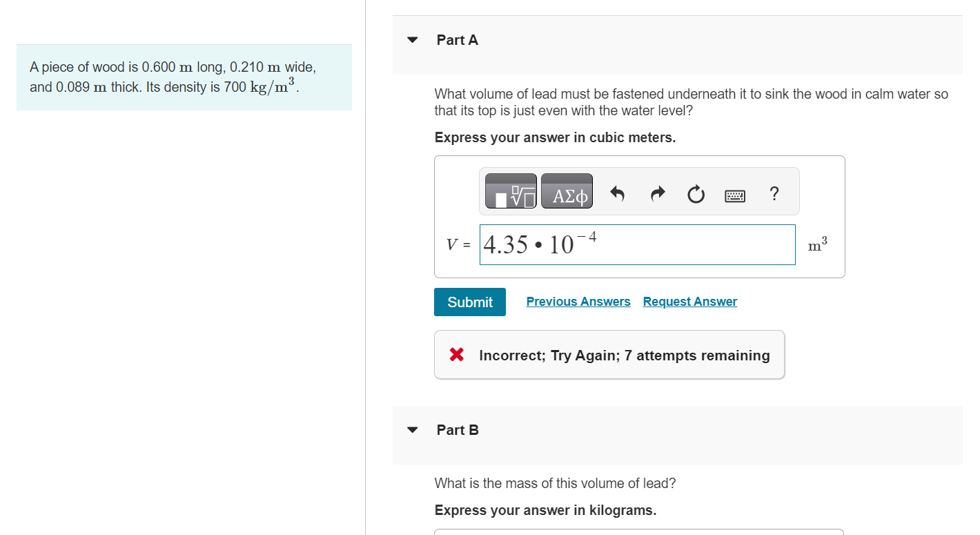This screenshot has height=535, width=980.
Task: Open the ΑΣΦ Greek symbols palette
Action: pyautogui.click(x=566, y=191)
